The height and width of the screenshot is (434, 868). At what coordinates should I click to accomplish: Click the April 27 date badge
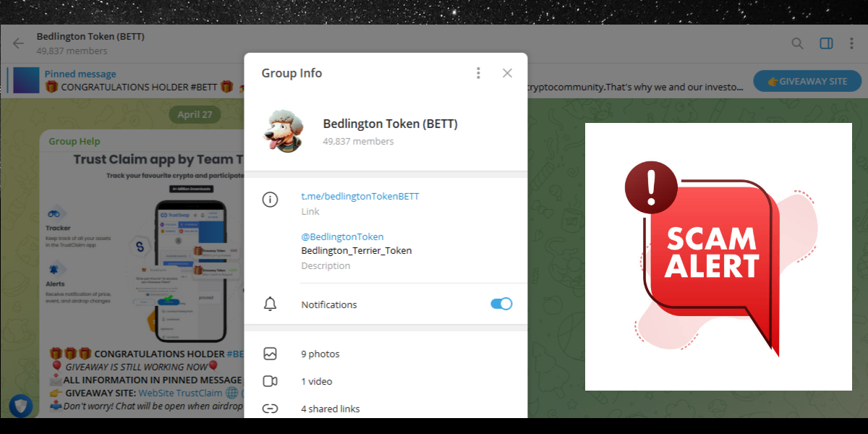[x=195, y=114]
